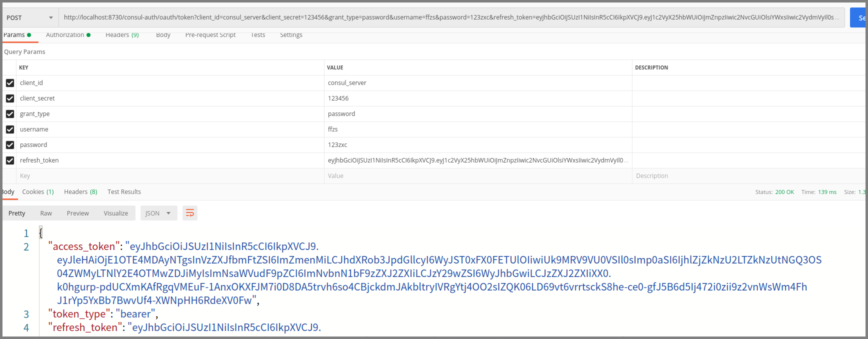Open the Test Results tab
The height and width of the screenshot is (339, 868).
(124, 192)
